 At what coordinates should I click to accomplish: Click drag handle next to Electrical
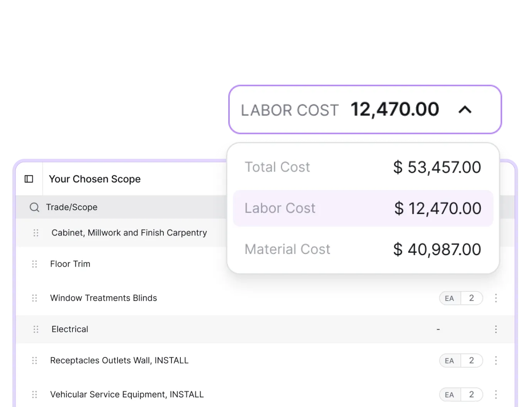[x=36, y=329]
